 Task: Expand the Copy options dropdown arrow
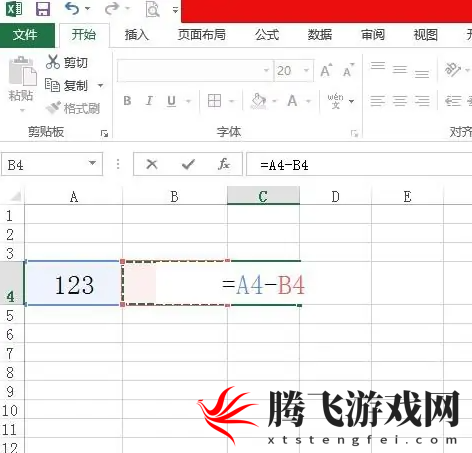(100, 86)
